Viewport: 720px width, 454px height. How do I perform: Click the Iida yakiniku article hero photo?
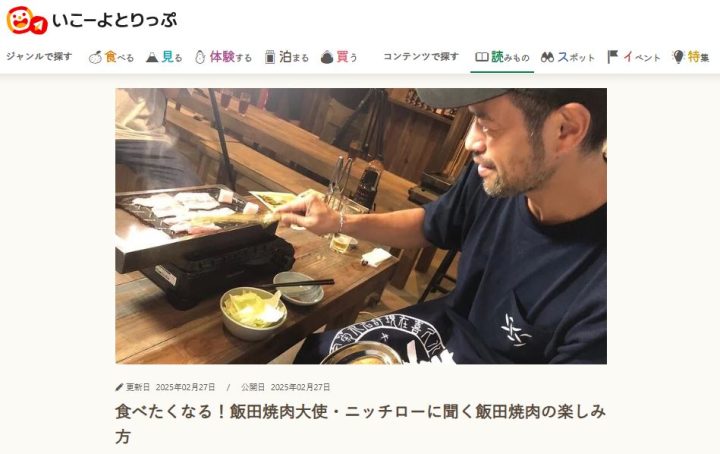tap(361, 226)
